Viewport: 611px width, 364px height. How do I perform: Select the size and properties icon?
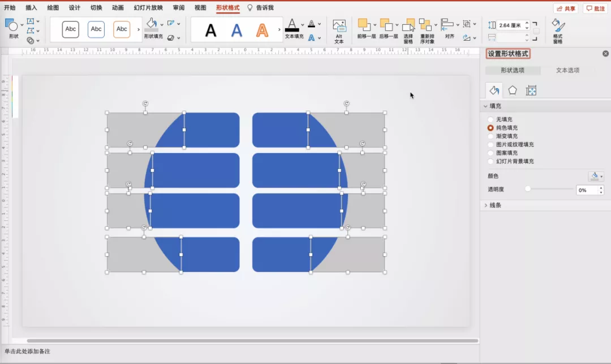click(x=531, y=90)
